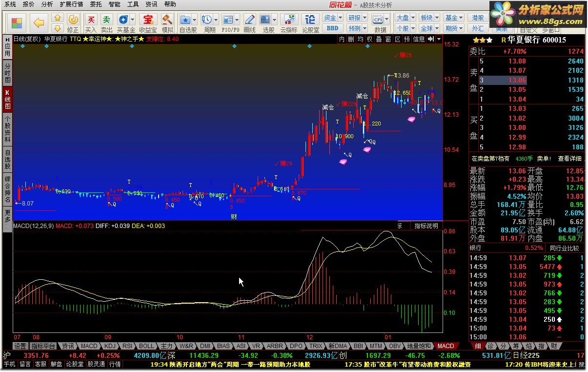Toggle the 信息 info panel
Screen dimensions: 588x372
(419, 39)
